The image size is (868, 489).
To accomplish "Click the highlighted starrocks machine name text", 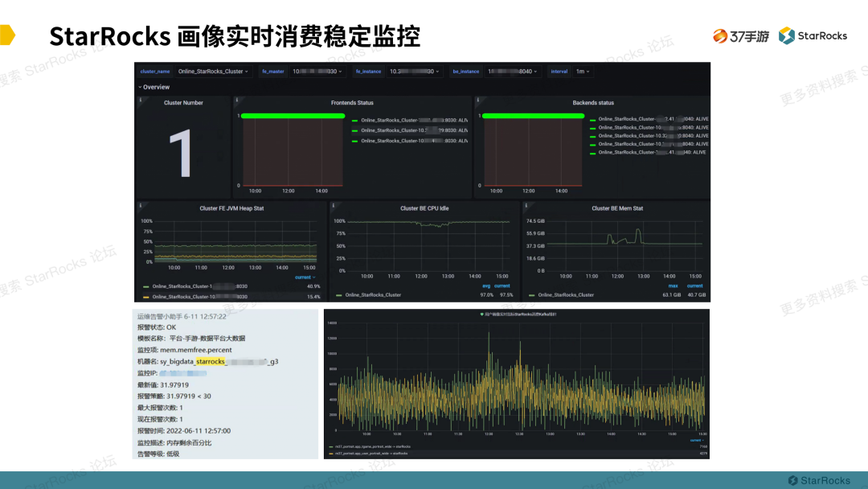I will click(x=211, y=362).
